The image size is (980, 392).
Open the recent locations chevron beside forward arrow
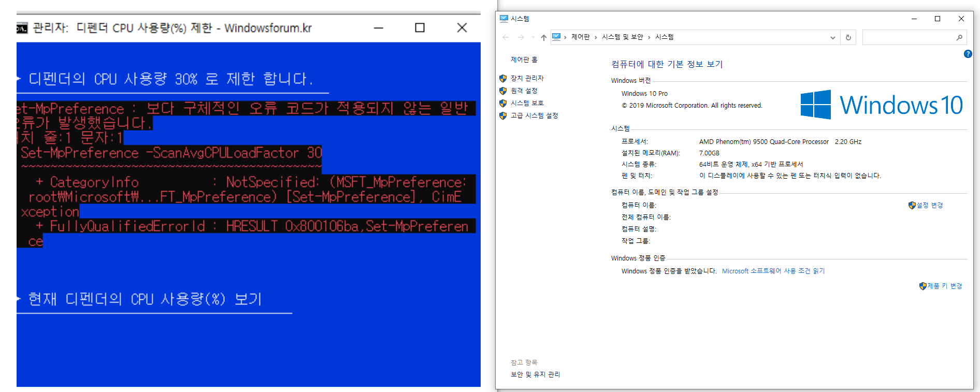[533, 37]
